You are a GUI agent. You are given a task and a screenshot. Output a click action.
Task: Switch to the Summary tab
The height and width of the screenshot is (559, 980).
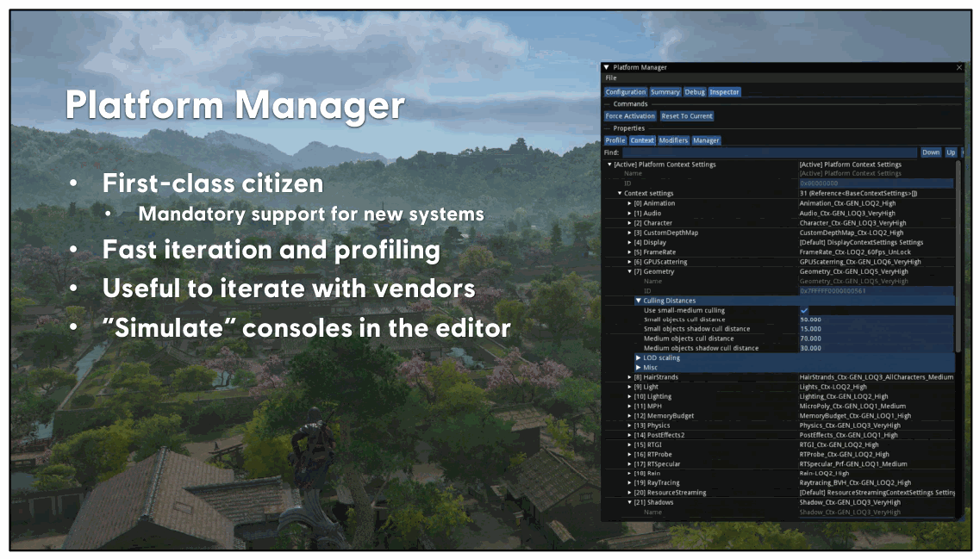coord(665,92)
